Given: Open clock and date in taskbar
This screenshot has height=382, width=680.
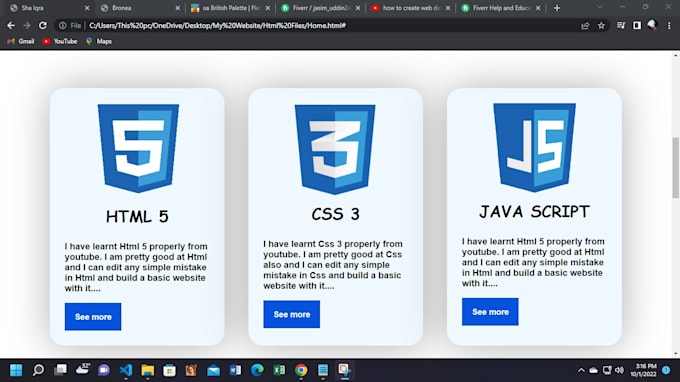Looking at the screenshot, I should (644, 370).
